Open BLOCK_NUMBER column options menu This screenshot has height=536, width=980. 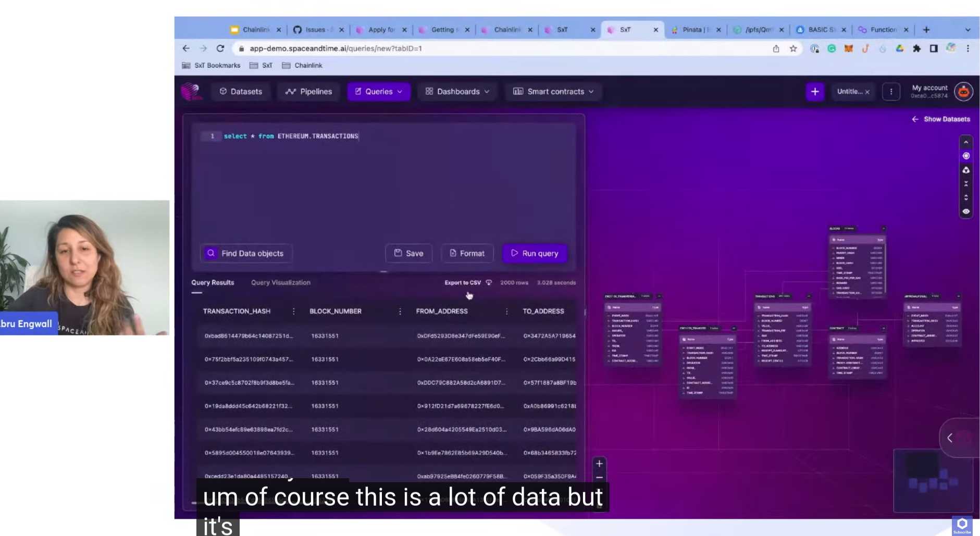tap(400, 311)
